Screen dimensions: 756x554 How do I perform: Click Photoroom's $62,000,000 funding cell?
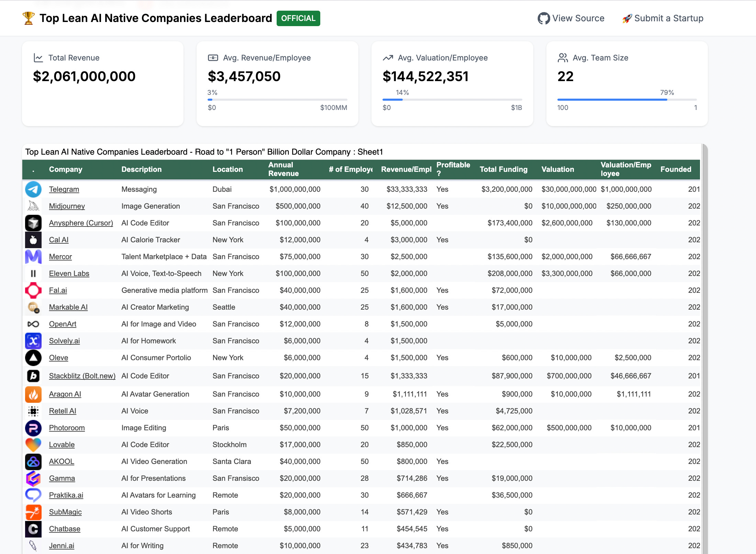[x=512, y=428]
